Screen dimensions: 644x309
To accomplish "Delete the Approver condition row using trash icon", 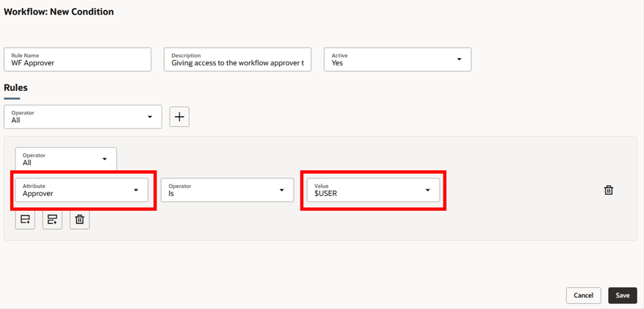I will [608, 190].
